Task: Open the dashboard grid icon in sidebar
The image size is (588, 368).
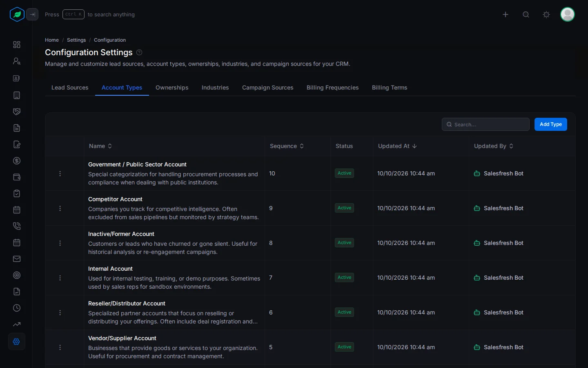Action: click(17, 45)
